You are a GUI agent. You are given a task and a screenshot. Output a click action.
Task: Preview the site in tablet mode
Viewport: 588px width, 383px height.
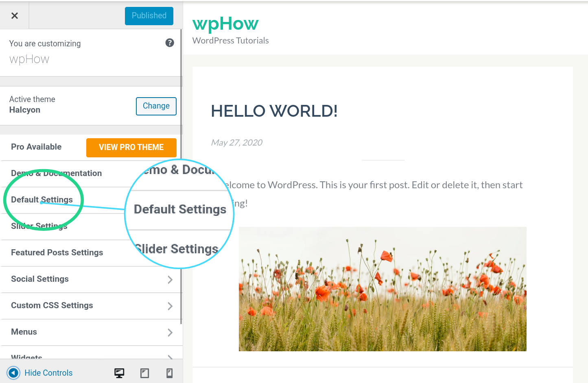click(144, 372)
